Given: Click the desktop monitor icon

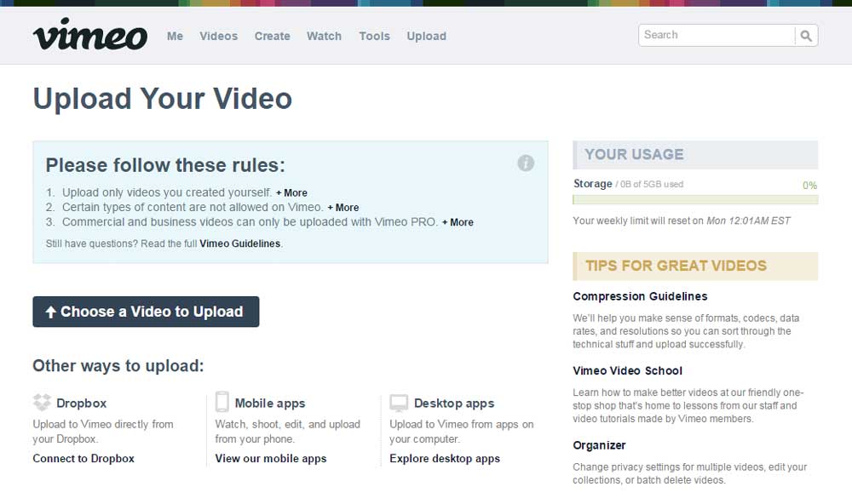Looking at the screenshot, I should tap(399, 403).
